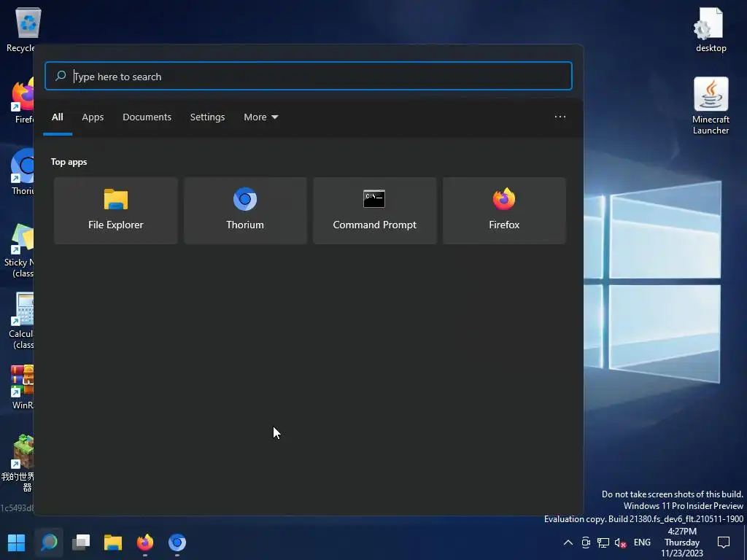Open the ENG language indicator
The image size is (747, 560).
pos(642,542)
